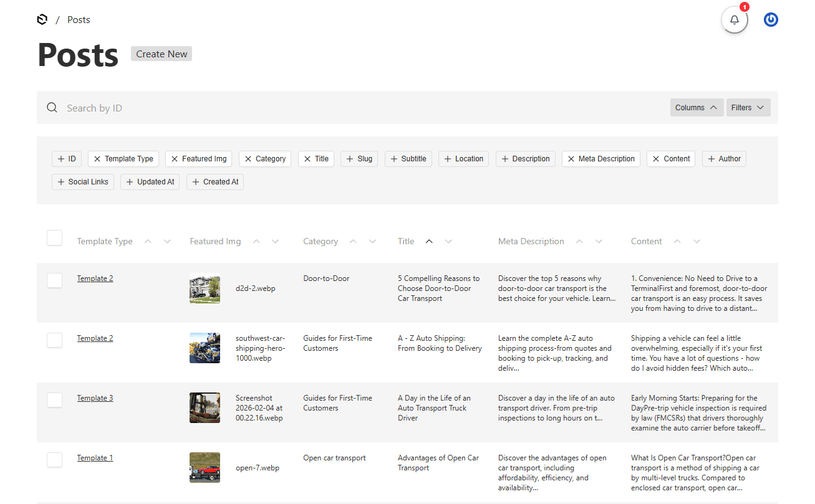This screenshot has width=815, height=504.
Task: Click the Create New button
Action: [x=162, y=54]
